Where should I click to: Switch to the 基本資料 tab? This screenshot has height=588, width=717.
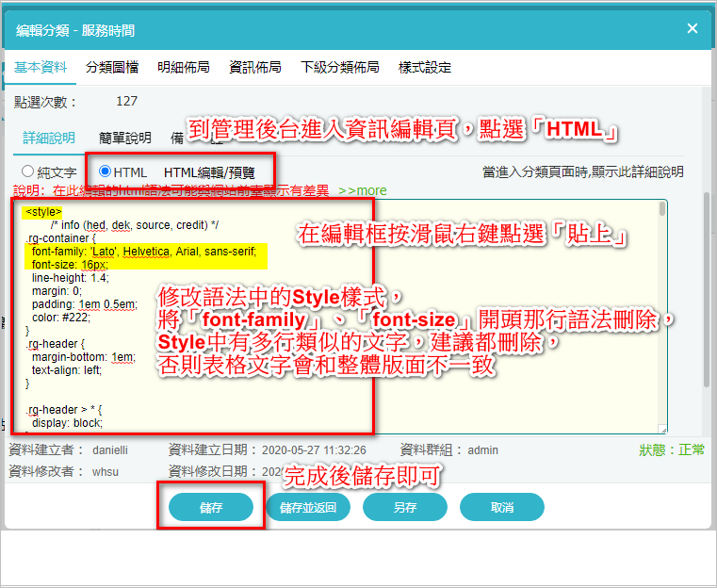(41, 68)
